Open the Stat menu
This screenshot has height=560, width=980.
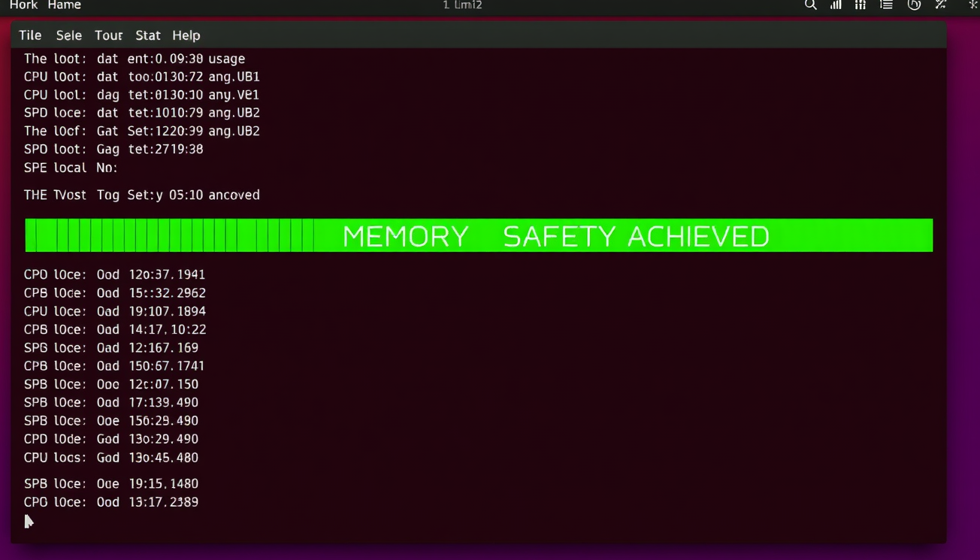pyautogui.click(x=148, y=35)
